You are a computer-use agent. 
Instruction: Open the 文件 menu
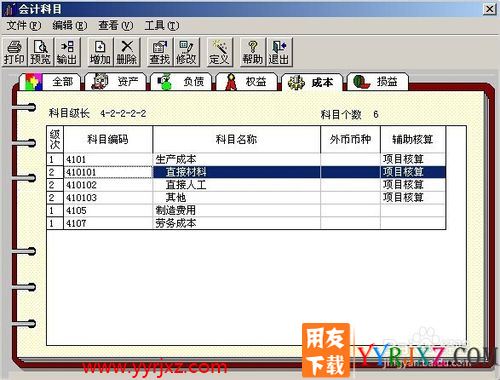click(x=24, y=25)
